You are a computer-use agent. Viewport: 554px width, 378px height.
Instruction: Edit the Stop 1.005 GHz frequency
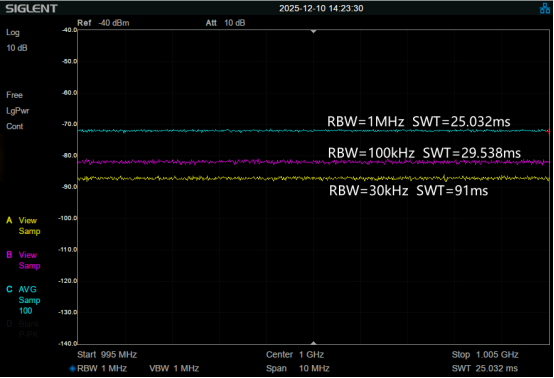[485, 355]
